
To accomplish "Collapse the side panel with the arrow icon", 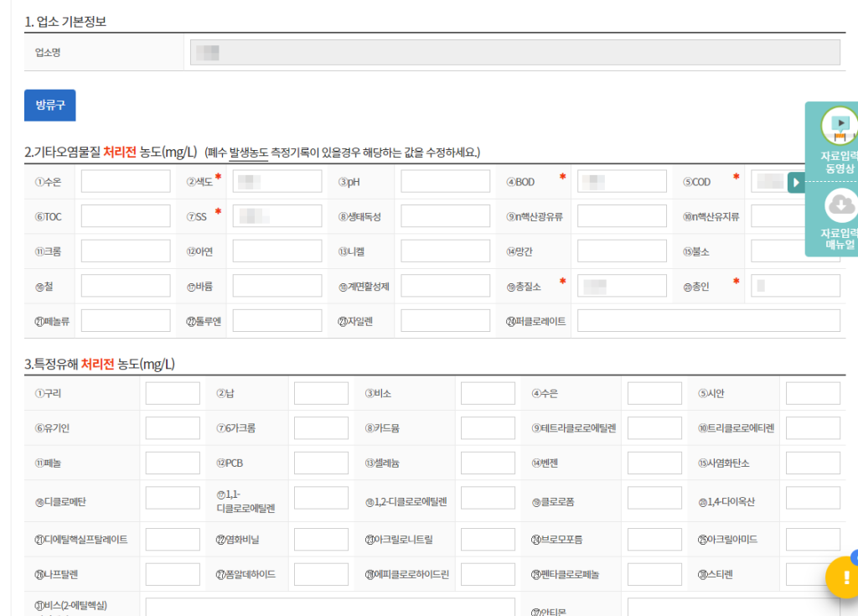I will pyautogui.click(x=796, y=183).
